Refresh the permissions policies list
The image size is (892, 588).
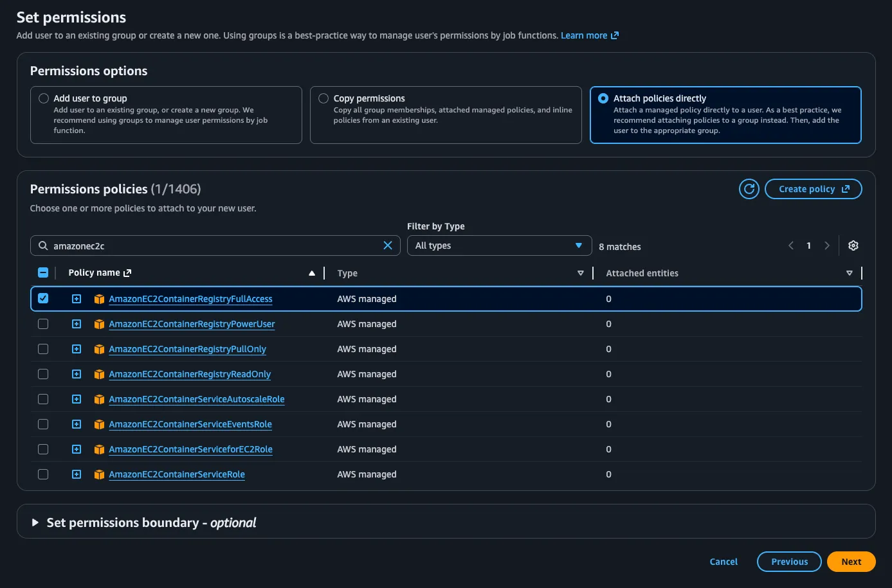749,189
